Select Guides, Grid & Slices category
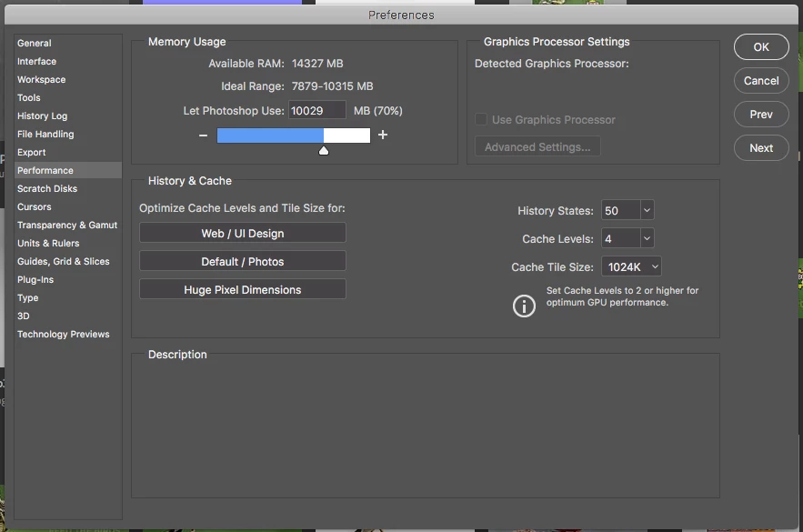 click(x=68, y=261)
